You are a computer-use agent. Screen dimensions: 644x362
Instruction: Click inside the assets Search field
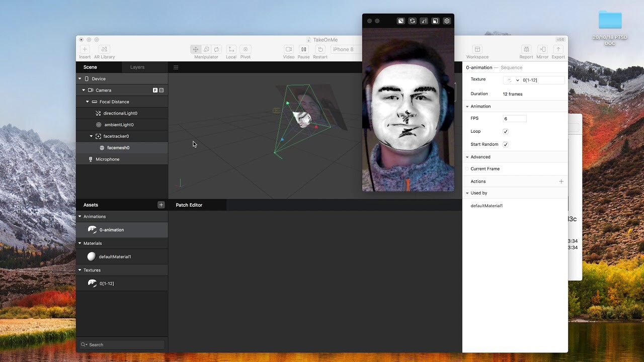click(121, 344)
